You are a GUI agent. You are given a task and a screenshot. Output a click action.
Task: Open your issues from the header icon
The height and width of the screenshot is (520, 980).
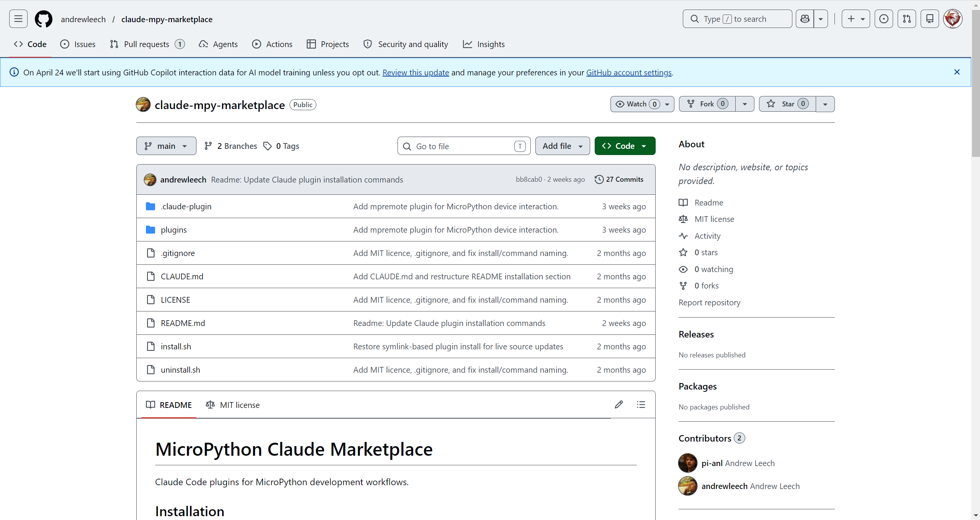click(884, 19)
